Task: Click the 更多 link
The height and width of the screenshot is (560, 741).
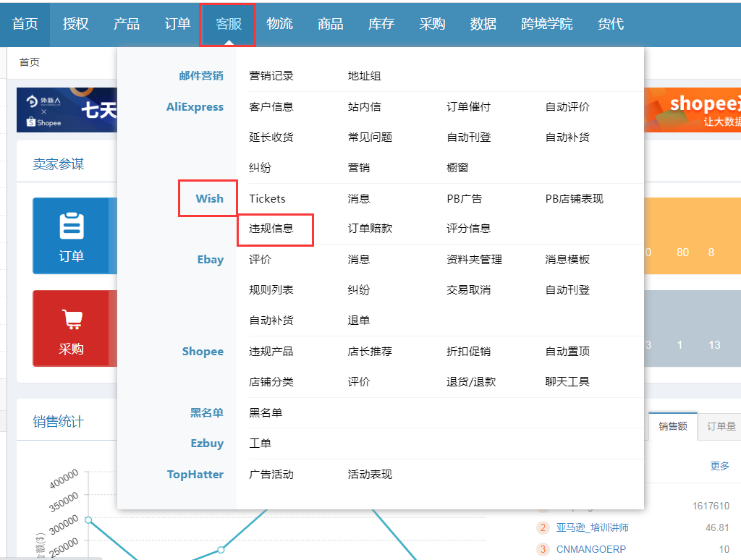Action: (720, 466)
